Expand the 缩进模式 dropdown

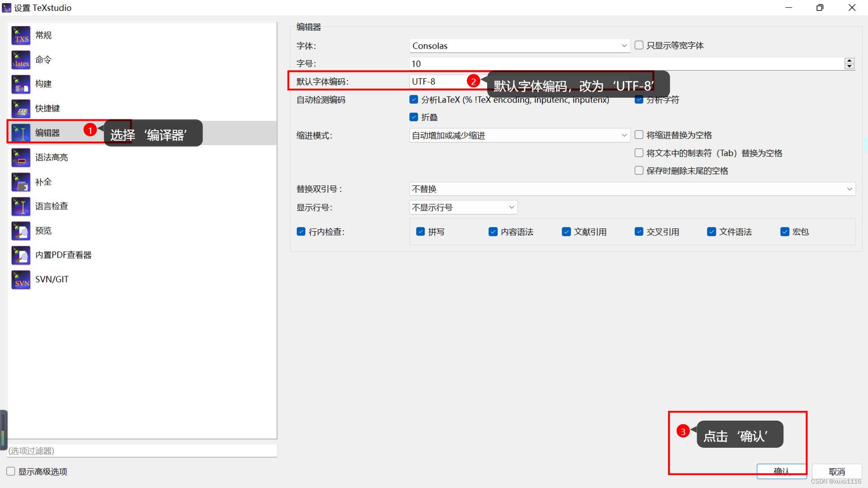[520, 135]
